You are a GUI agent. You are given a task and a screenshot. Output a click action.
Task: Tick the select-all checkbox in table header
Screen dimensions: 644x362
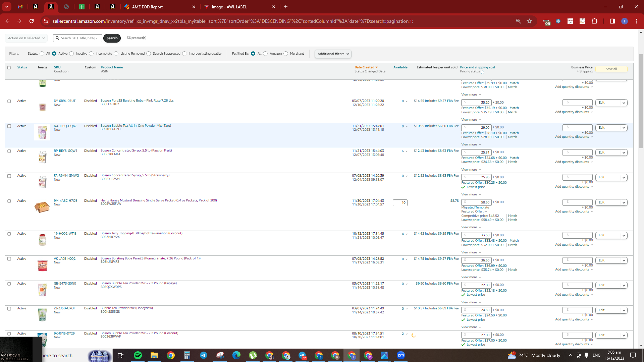pyautogui.click(x=9, y=68)
